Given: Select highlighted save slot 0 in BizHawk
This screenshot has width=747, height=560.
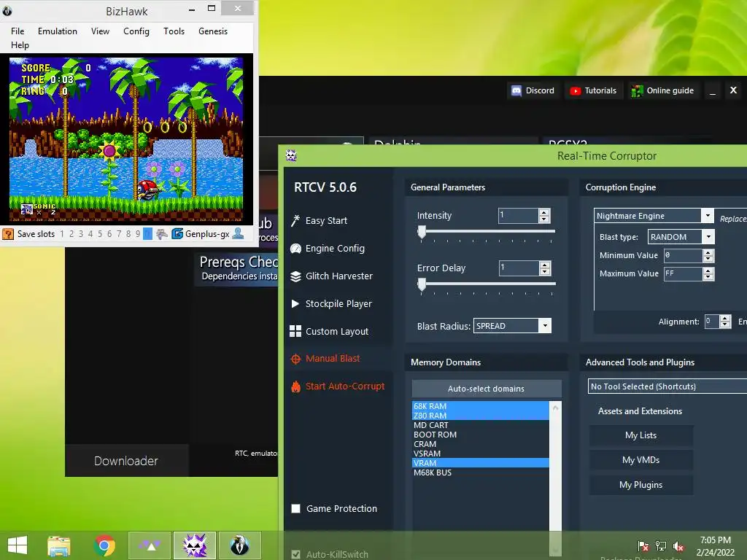Looking at the screenshot, I should click(147, 234).
